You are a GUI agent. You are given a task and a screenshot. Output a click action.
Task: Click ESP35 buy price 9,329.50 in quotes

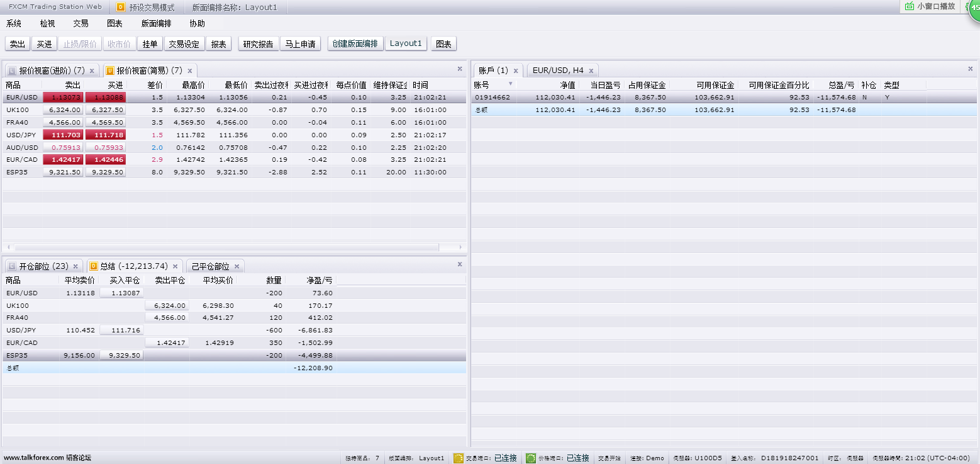pyautogui.click(x=106, y=173)
